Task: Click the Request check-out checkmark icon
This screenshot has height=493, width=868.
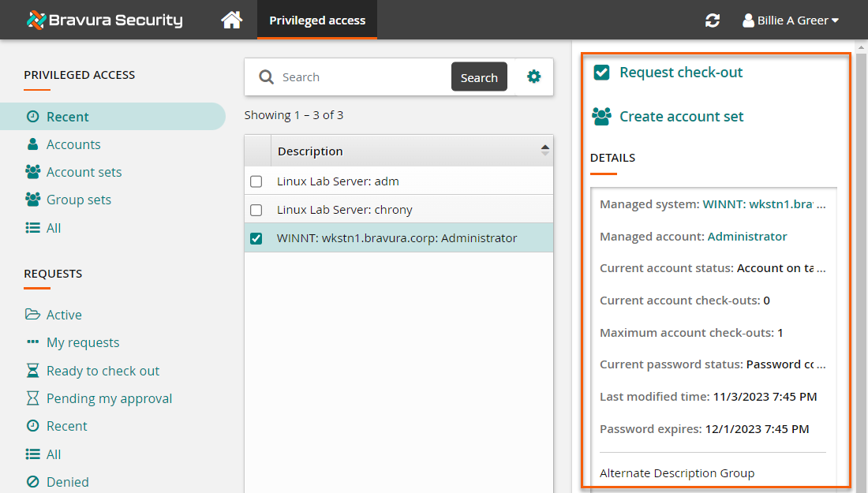Action: (x=602, y=73)
